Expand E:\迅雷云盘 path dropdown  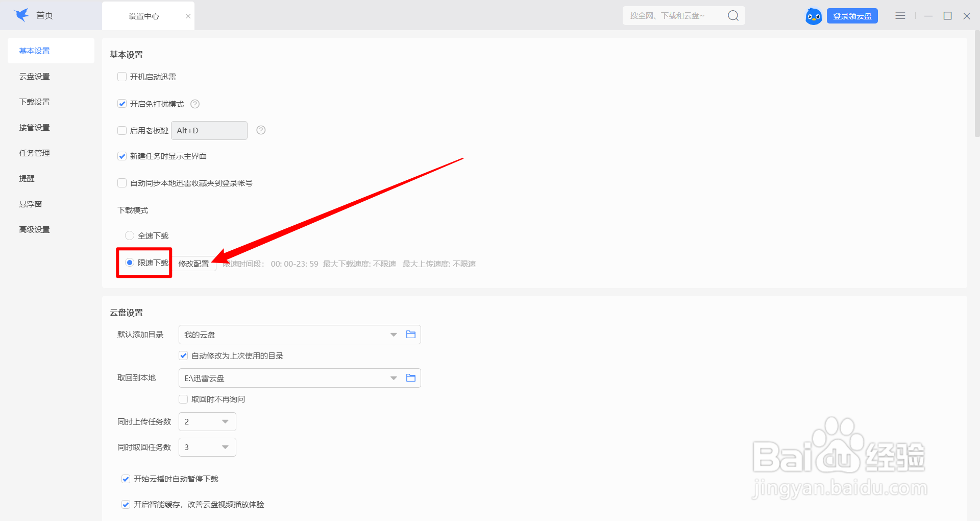(394, 378)
